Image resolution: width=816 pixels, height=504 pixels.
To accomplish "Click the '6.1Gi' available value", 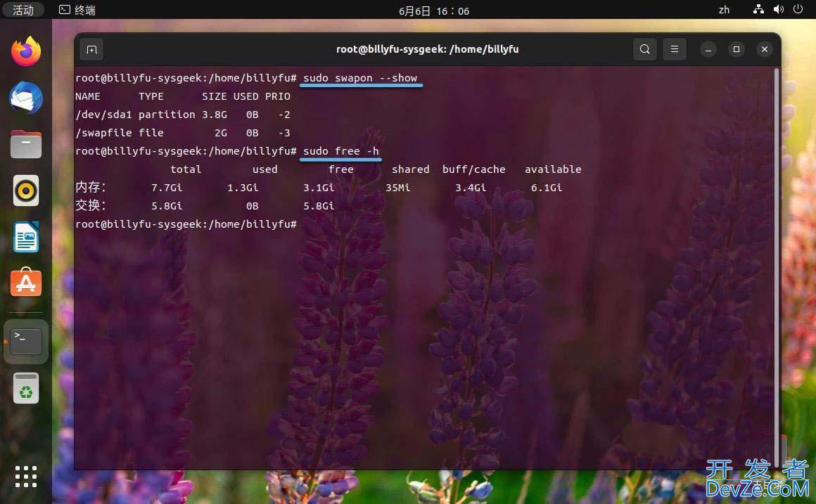I will tap(547, 188).
